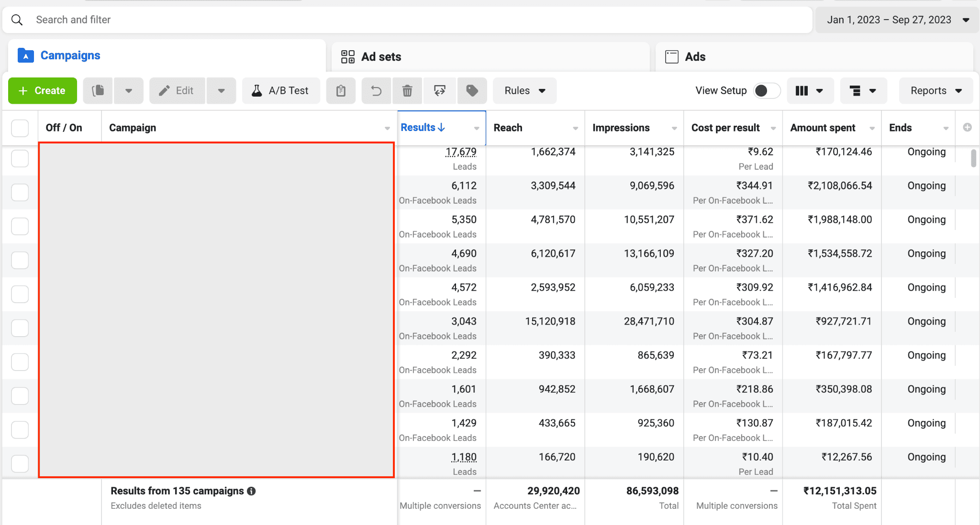This screenshot has height=525, width=980.
Task: Check the row with 17,679 Leads
Action: point(20,158)
